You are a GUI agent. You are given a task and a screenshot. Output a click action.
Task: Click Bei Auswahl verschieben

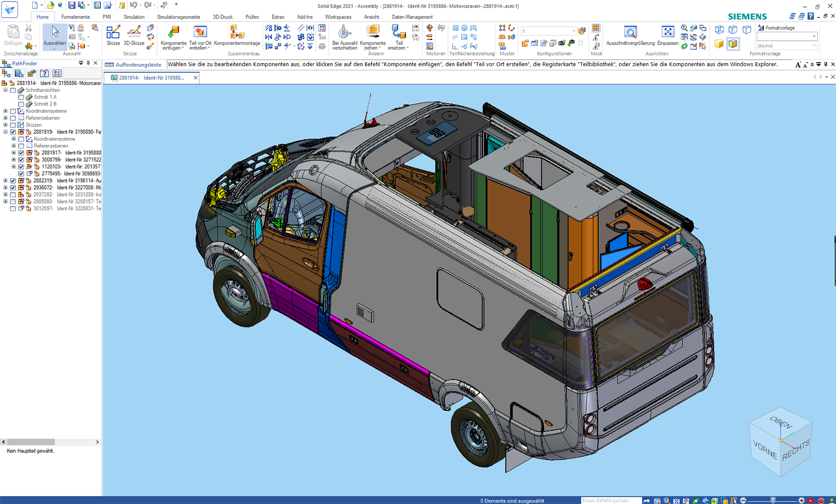(x=345, y=38)
